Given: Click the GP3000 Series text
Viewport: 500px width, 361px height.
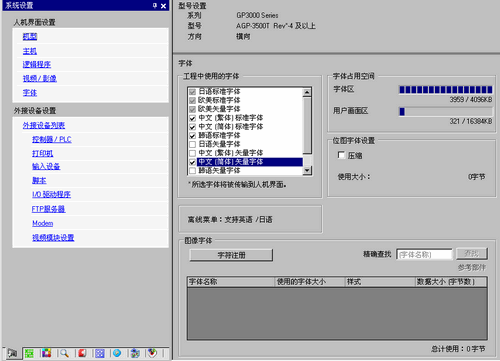Looking at the screenshot, I should point(257,15).
